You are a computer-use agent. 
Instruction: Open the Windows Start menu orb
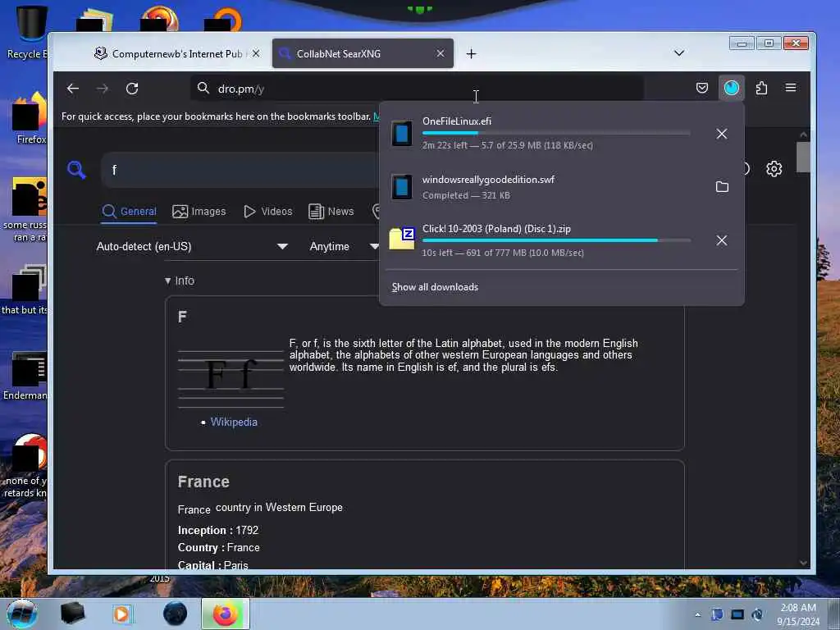[22, 614]
